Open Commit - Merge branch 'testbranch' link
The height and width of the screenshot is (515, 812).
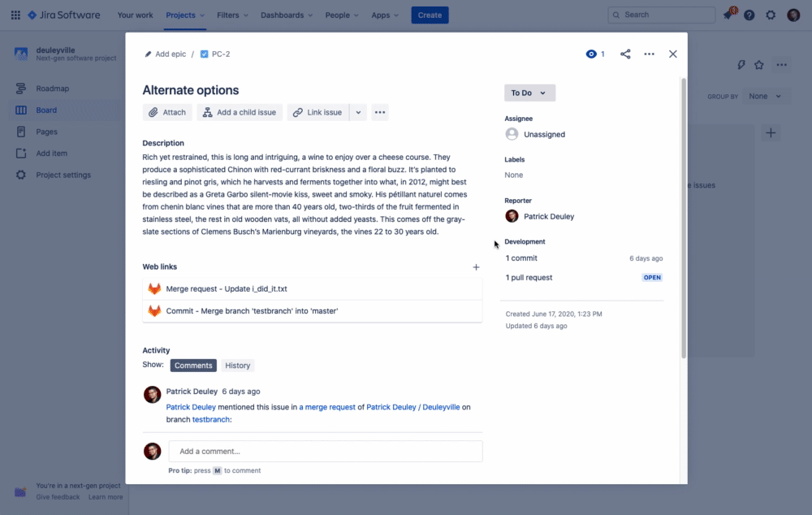click(x=253, y=311)
